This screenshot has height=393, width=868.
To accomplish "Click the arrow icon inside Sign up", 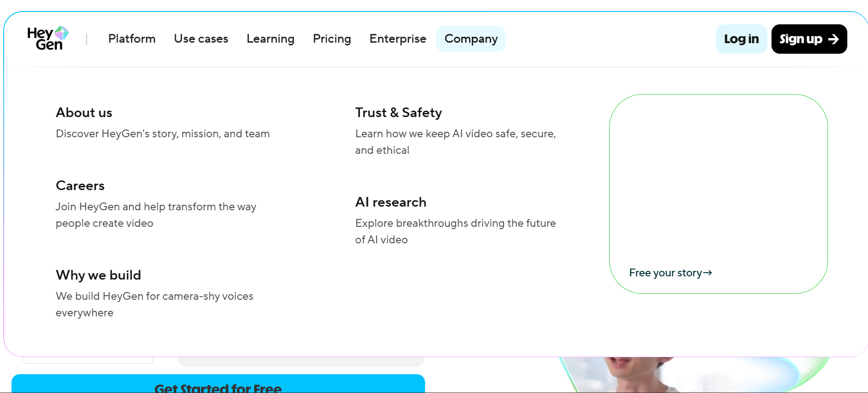I will (x=833, y=39).
